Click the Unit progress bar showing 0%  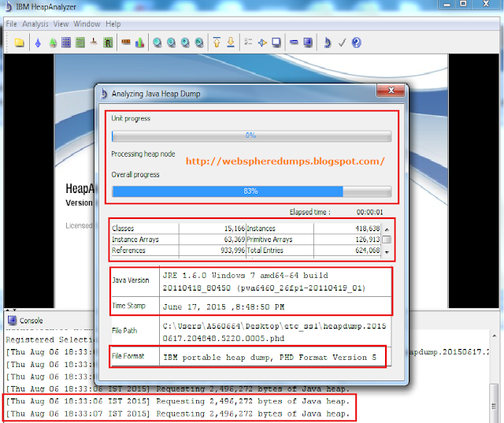[x=251, y=135]
